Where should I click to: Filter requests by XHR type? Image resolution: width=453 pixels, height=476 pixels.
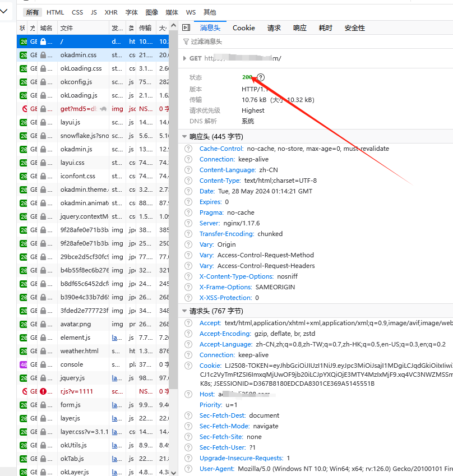click(111, 12)
